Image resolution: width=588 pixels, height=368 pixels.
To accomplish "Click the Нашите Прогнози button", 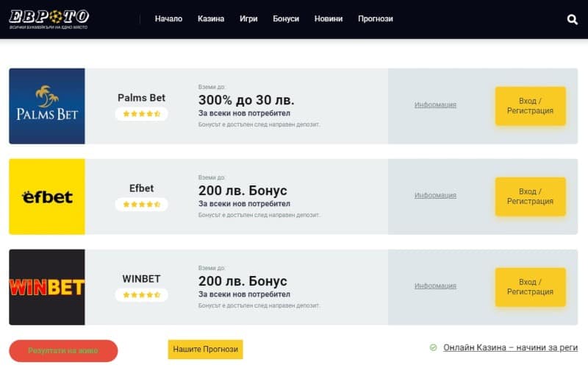I will click(x=205, y=350).
